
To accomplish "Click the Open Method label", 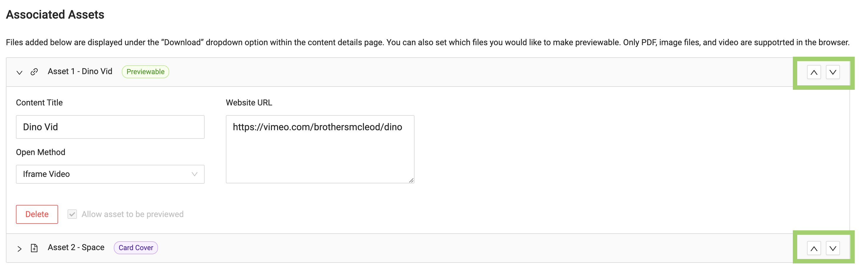I will tap(40, 152).
